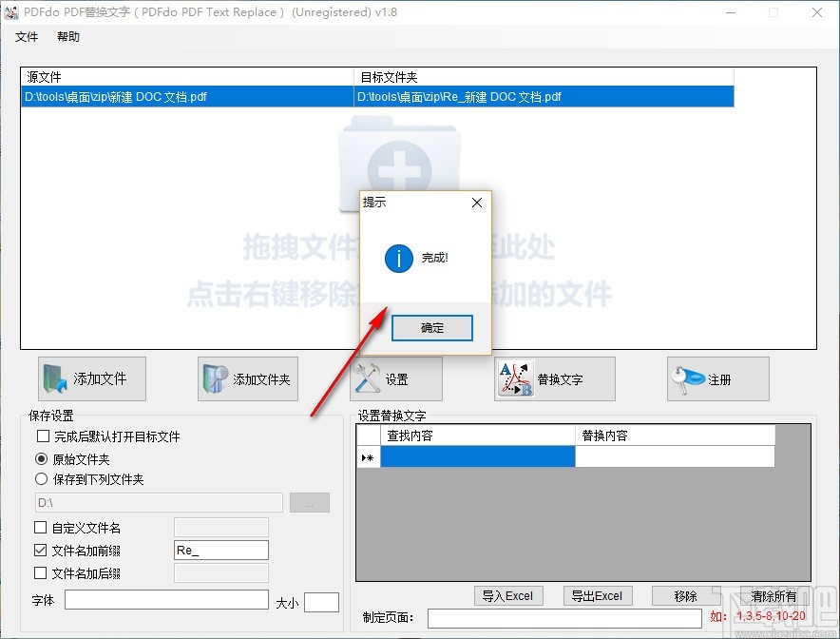Click the folder browse ... button
Screen dimensions: 840x639
310,502
